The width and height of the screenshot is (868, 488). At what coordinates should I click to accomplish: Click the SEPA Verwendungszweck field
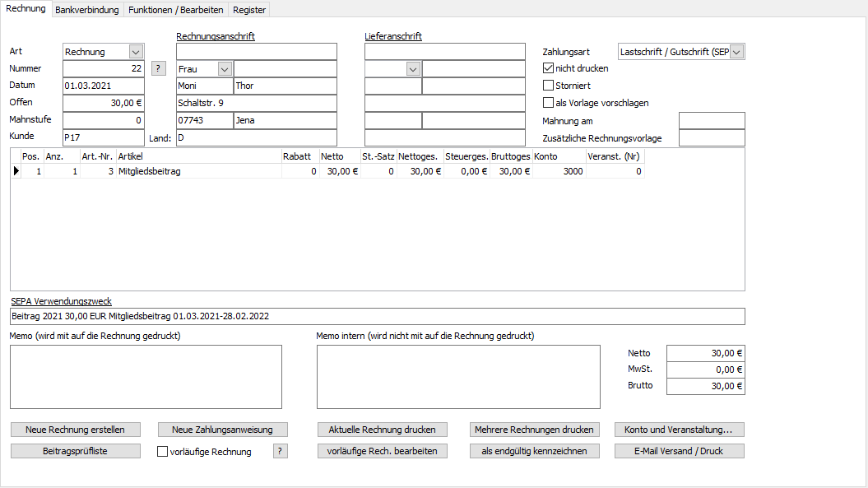click(x=378, y=316)
